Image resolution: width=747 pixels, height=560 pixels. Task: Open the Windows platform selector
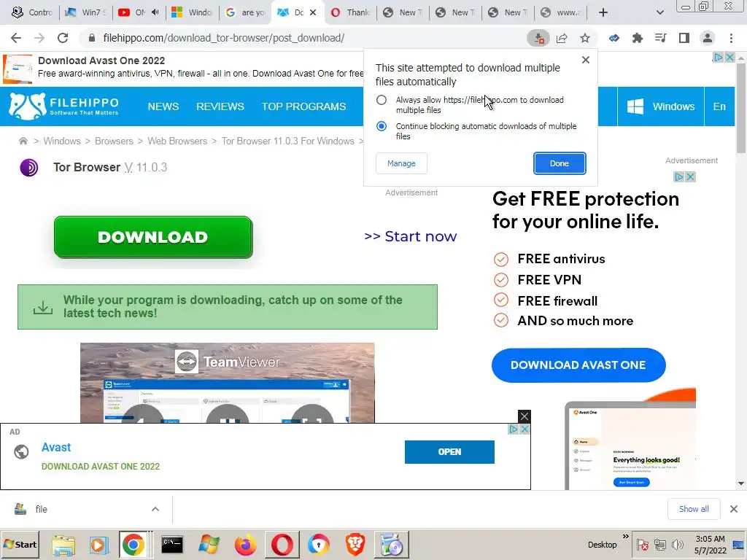(x=660, y=106)
